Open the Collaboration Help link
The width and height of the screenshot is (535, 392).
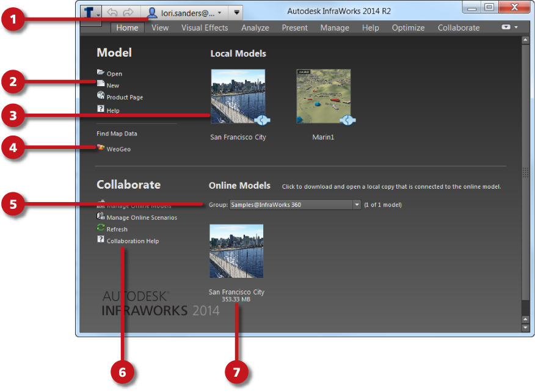[x=133, y=241]
